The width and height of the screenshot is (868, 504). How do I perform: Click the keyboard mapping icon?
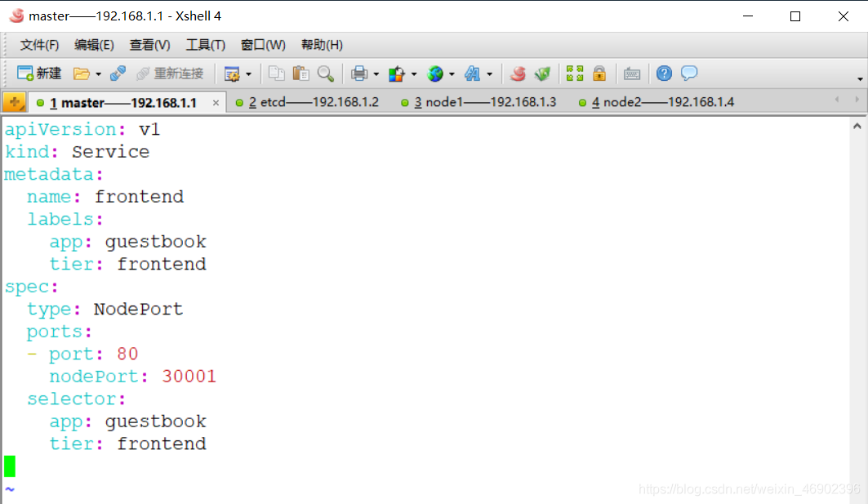tap(632, 73)
